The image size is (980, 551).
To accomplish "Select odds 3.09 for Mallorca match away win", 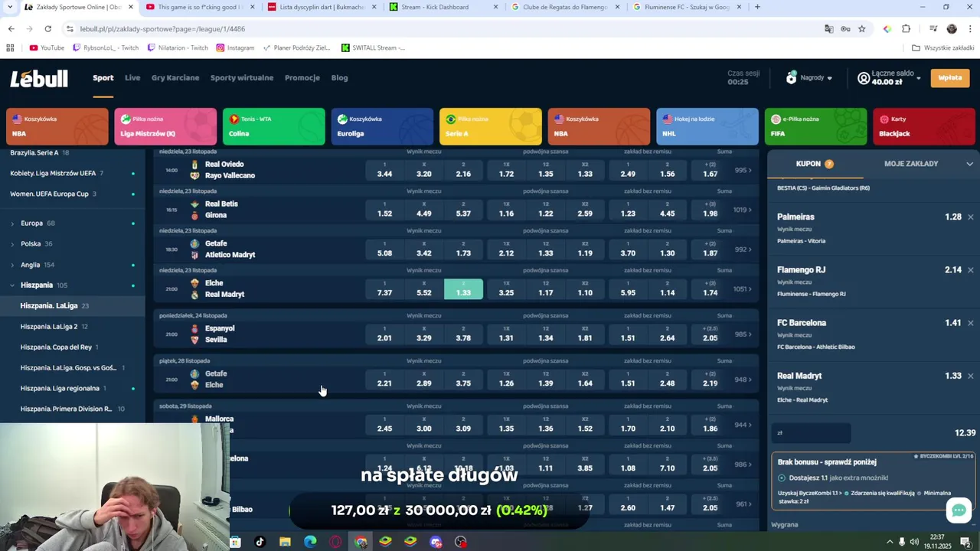I will coord(463,425).
